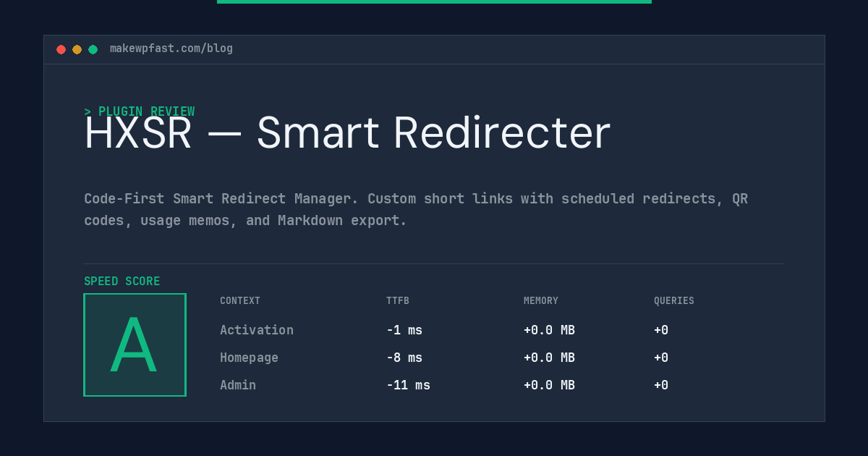
Task: Click the plugin description paragraph
Action: coord(416,209)
